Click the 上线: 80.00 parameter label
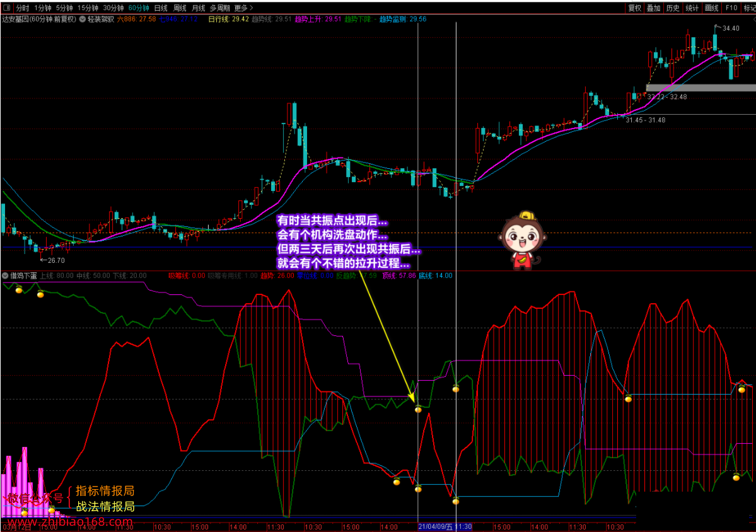Viewport: 756px width, 532px height. click(56, 275)
